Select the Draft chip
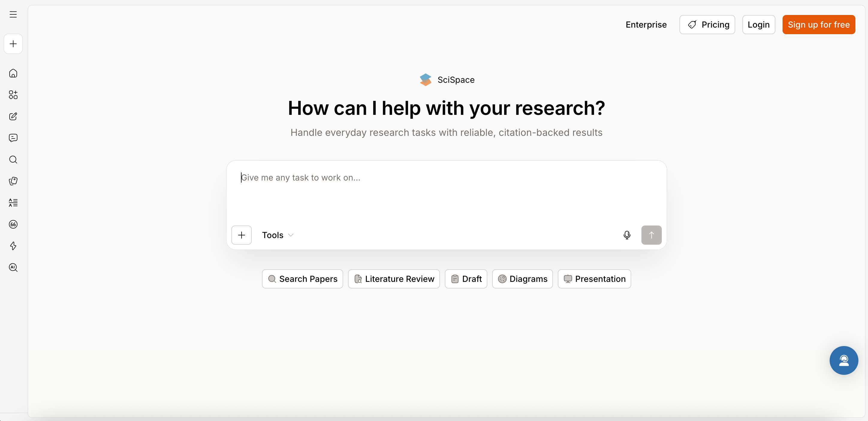The width and height of the screenshot is (868, 421). click(466, 279)
